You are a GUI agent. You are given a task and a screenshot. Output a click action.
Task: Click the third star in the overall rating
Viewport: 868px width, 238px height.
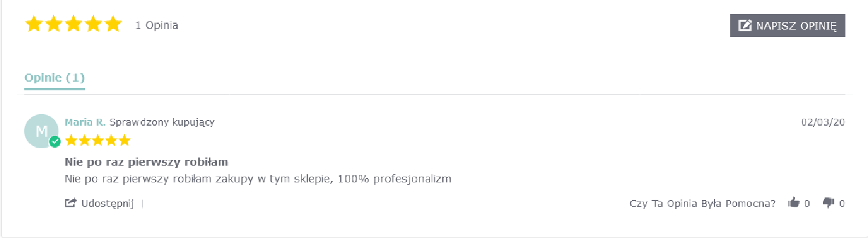click(73, 24)
